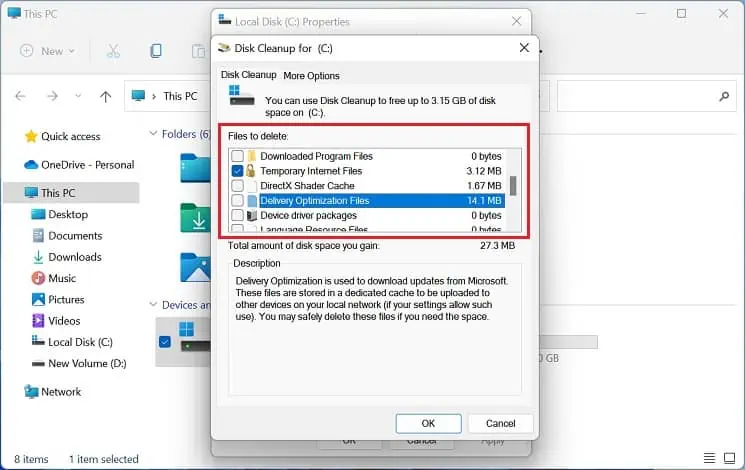Click the Device driver packages icon
The image size is (745, 470).
(x=252, y=216)
